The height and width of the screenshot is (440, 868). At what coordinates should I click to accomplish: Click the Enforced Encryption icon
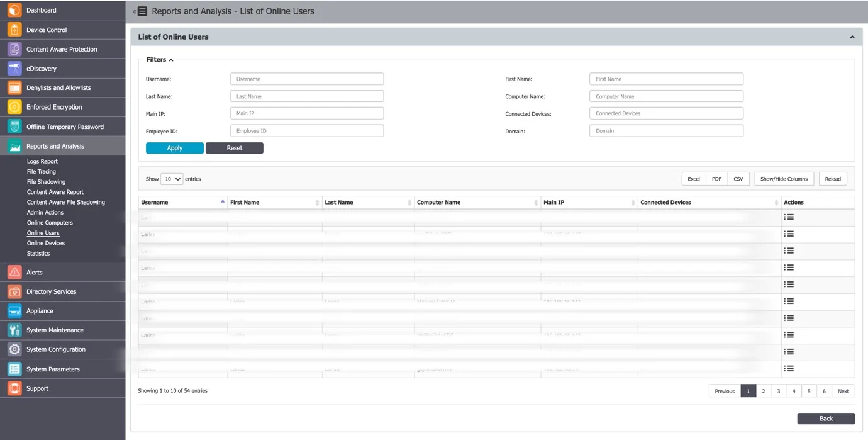[x=14, y=107]
